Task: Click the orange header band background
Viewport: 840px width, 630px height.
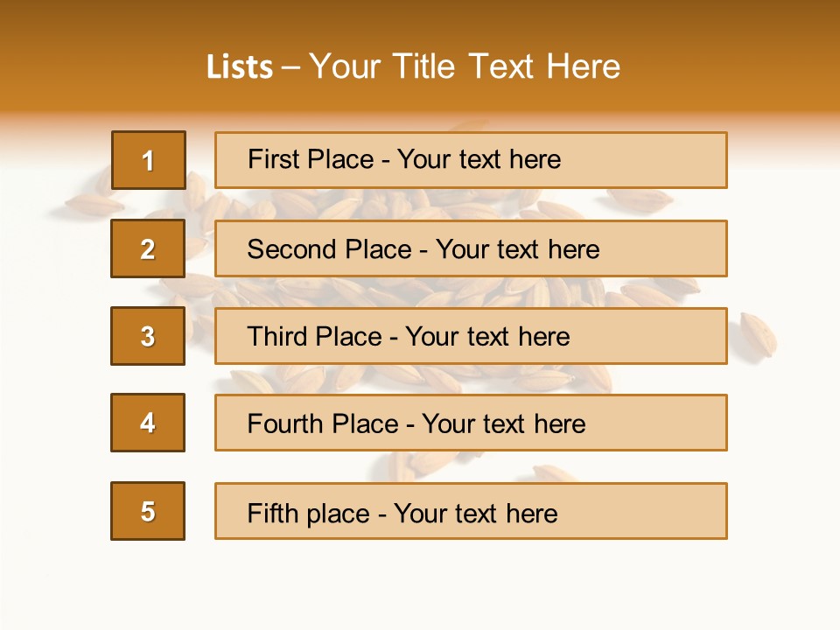Action: coord(744,52)
